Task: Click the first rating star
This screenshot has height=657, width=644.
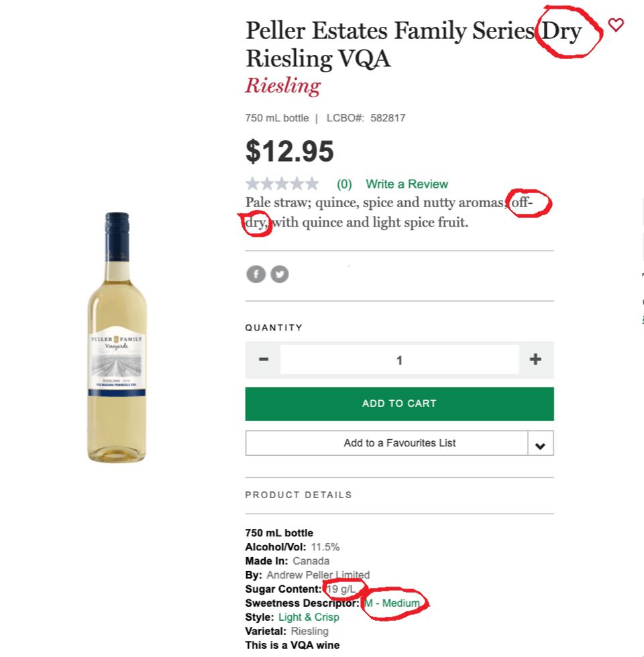Action: click(252, 183)
